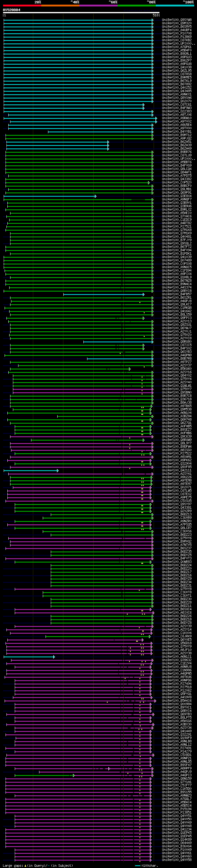
Task: Click the cyan ~100% legend segment
Action: coord(175,6)
